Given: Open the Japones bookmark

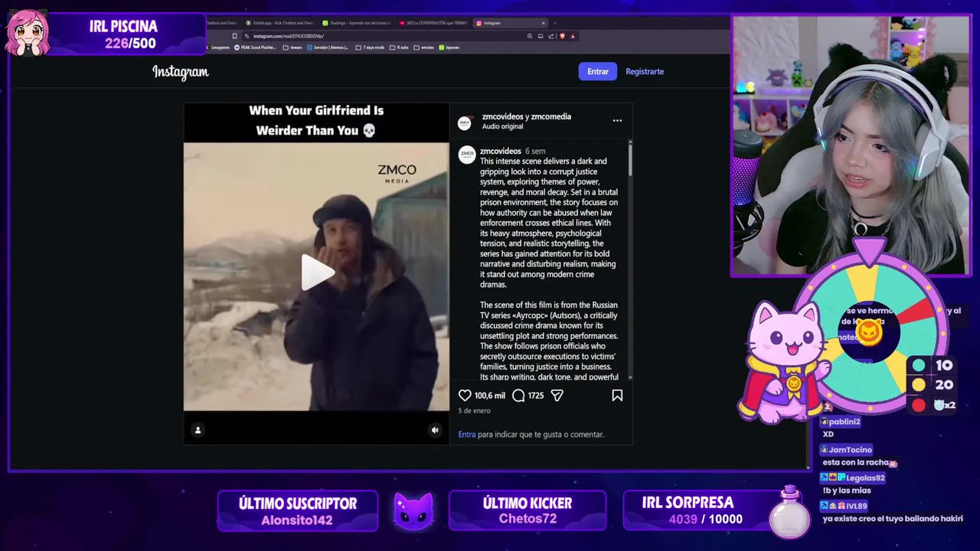Looking at the screenshot, I should tap(449, 47).
